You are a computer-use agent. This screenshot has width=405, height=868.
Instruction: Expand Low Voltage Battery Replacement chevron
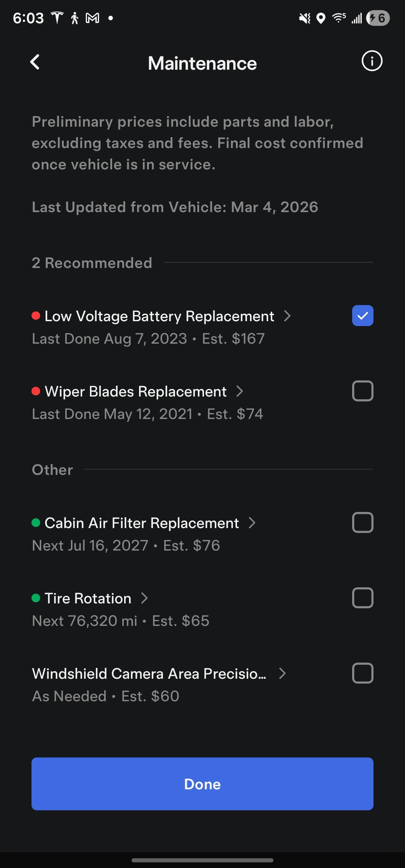pyautogui.click(x=288, y=316)
